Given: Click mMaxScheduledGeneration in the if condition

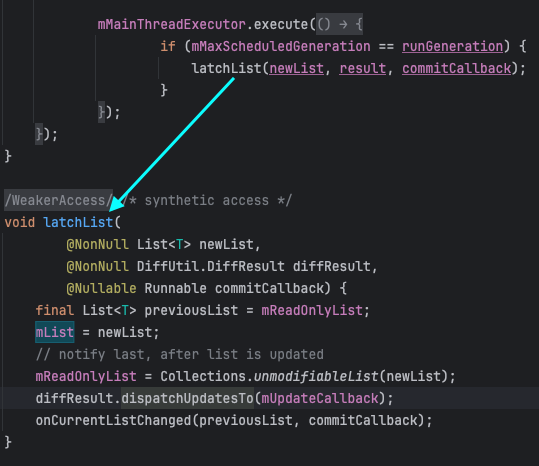Looking at the screenshot, I should (x=281, y=46).
